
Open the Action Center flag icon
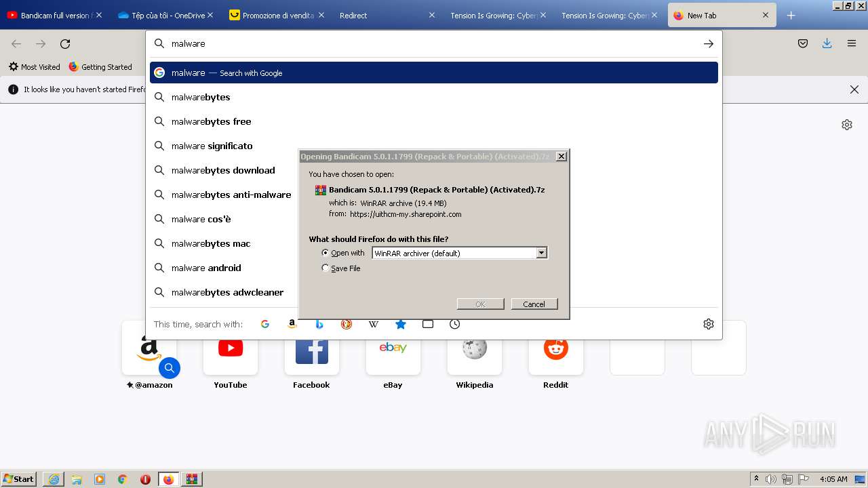pyautogui.click(x=804, y=479)
